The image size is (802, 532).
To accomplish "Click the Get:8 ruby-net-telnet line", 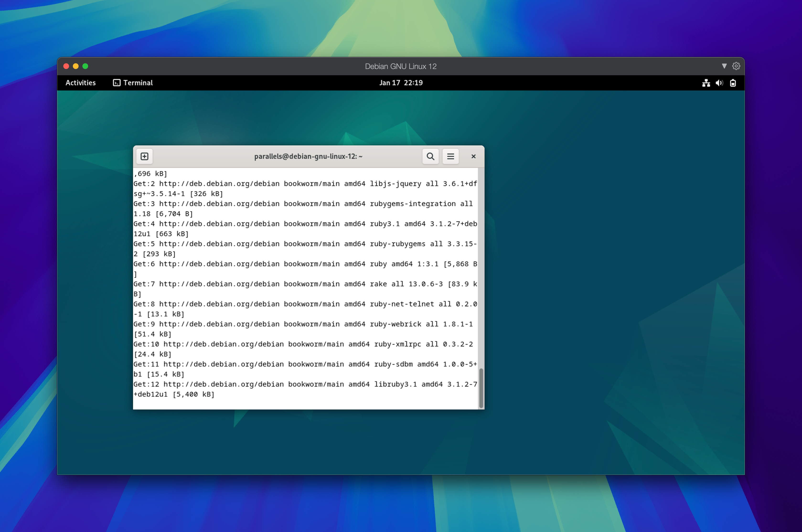I will [305, 304].
